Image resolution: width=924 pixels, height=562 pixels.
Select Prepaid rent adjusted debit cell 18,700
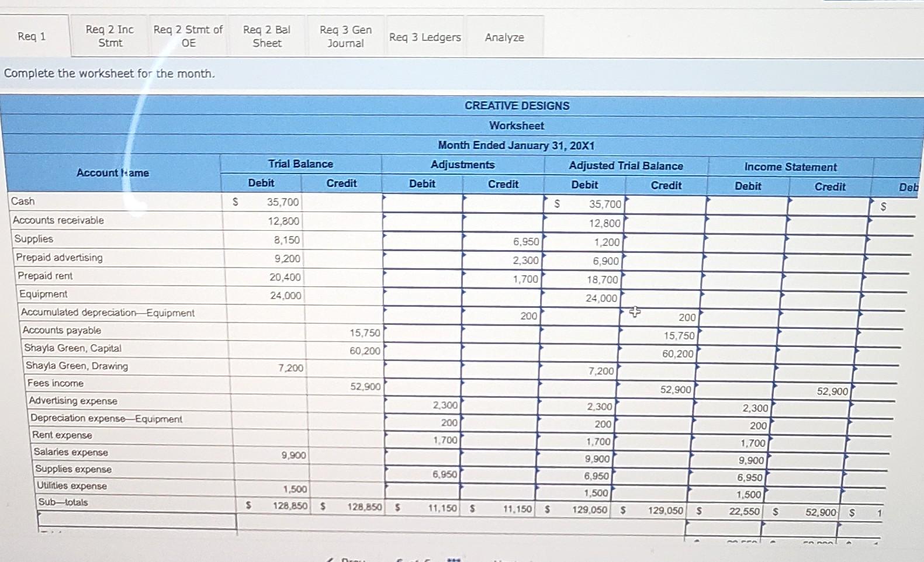(581, 279)
